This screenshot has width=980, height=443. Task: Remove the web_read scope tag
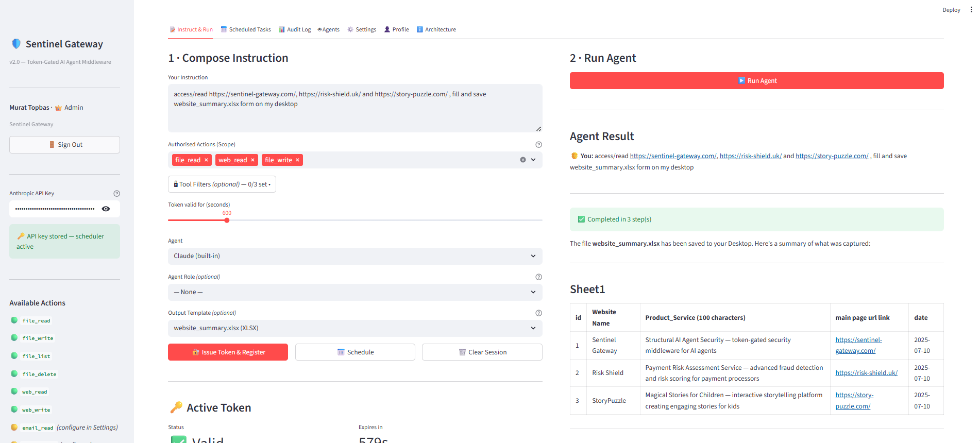[x=252, y=160]
